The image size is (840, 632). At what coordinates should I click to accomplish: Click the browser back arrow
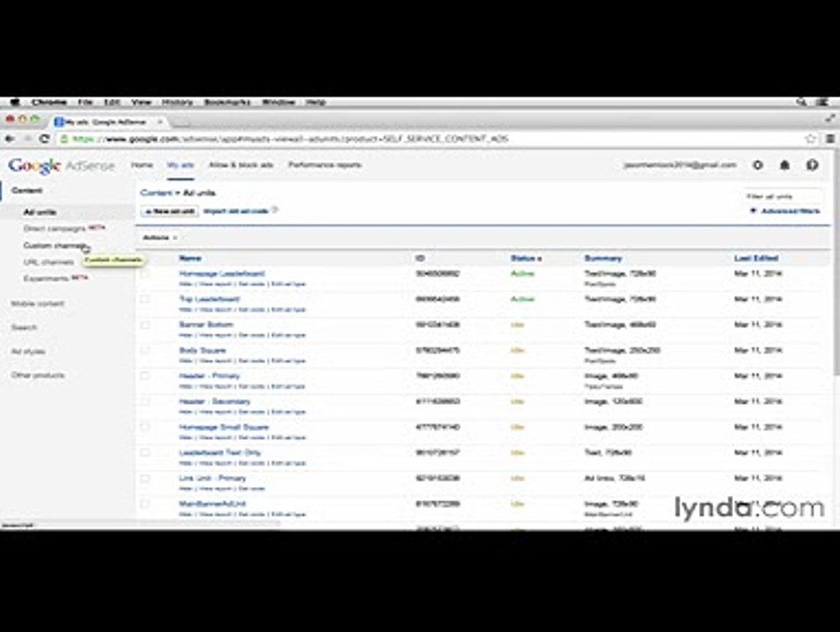coord(10,139)
